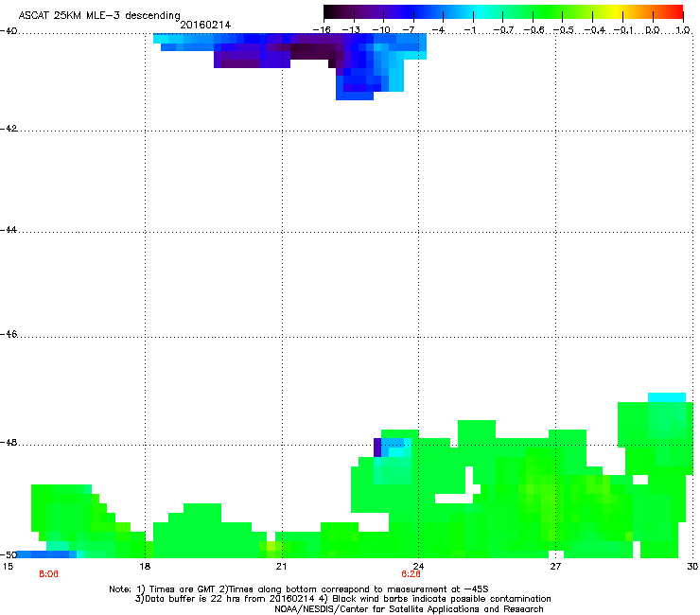Click the purple data cell near -48 latitude
700x615 pixels.
(x=377, y=448)
